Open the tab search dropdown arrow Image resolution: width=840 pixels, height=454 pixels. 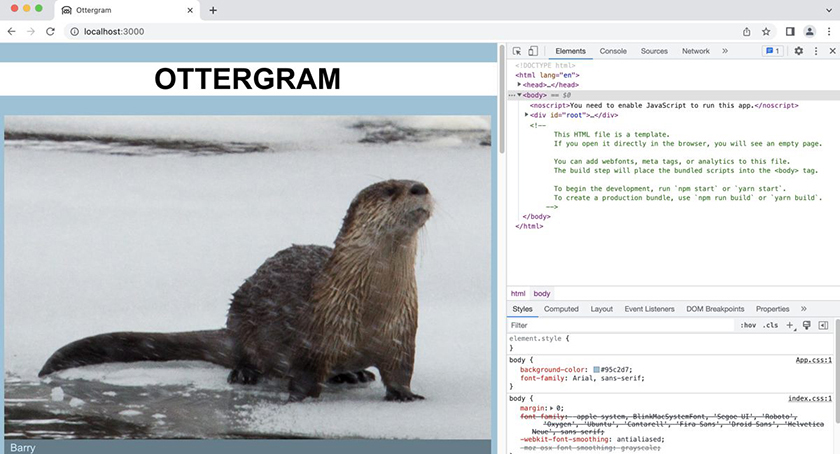pos(829,10)
